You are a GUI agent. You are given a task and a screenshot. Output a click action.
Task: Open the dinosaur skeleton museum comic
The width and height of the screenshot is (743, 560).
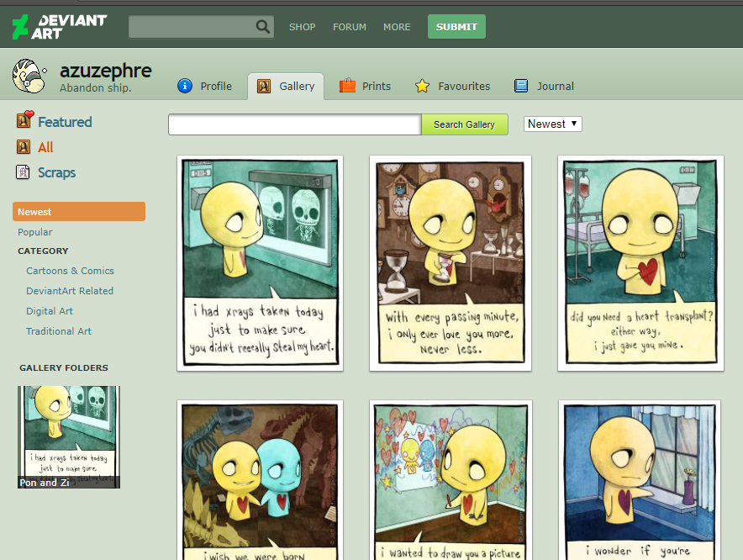[x=261, y=480]
